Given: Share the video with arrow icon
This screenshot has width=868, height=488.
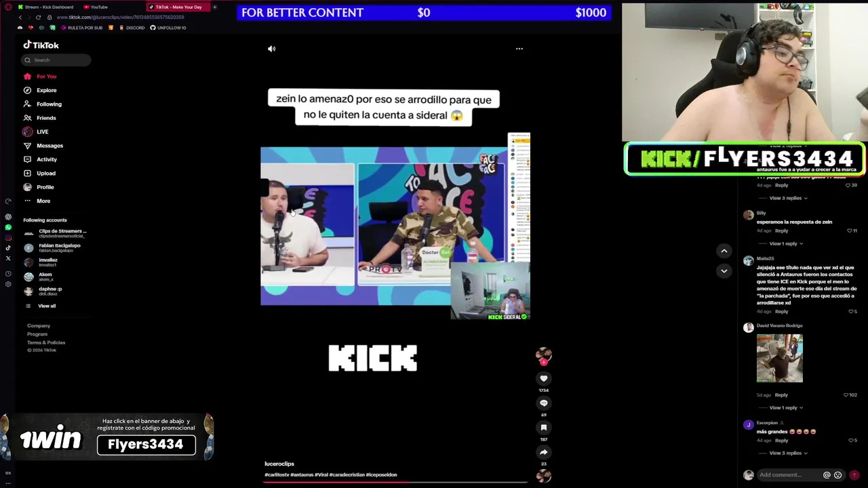Looking at the screenshot, I should 544,452.
